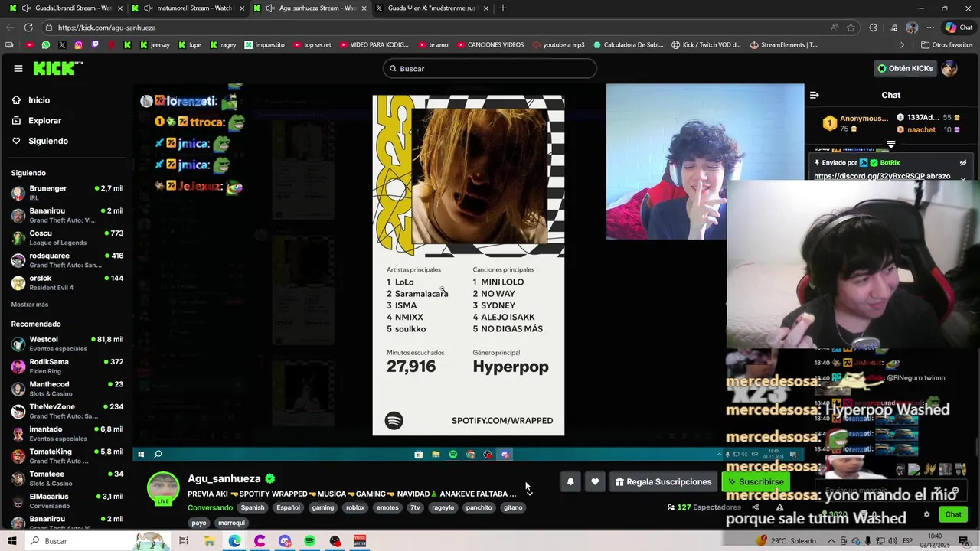Click Mostrar más under followed channels

tap(30, 305)
